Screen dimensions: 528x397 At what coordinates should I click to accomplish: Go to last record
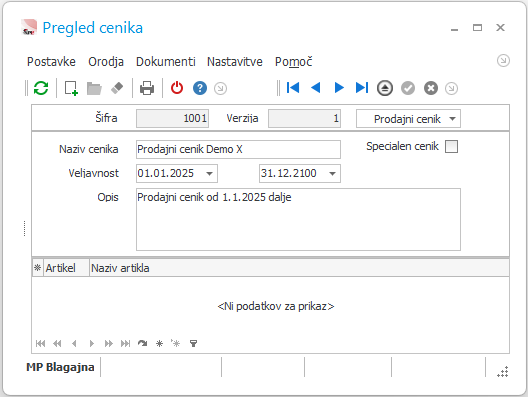362,88
